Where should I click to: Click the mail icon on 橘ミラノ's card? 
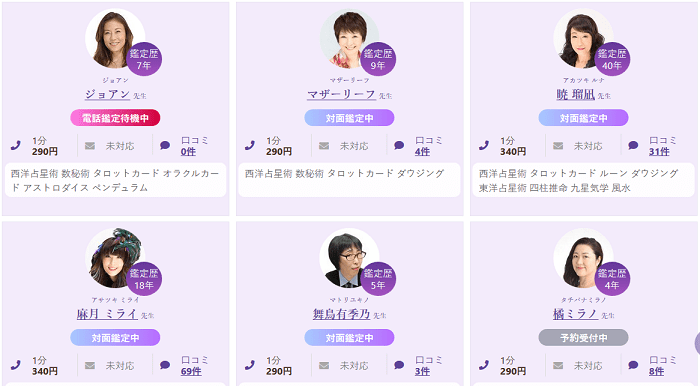click(558, 365)
